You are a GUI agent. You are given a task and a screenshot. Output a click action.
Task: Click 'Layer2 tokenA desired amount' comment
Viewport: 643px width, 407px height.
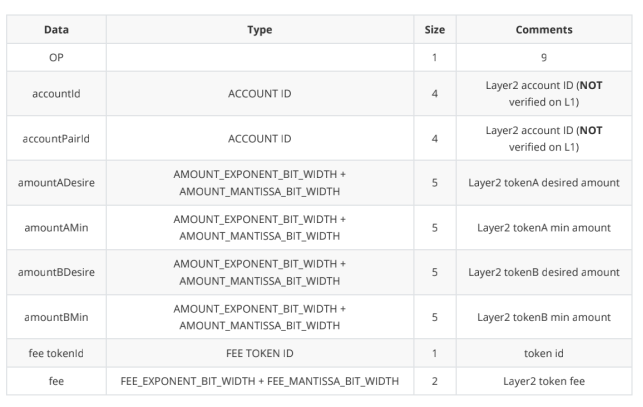tap(544, 183)
